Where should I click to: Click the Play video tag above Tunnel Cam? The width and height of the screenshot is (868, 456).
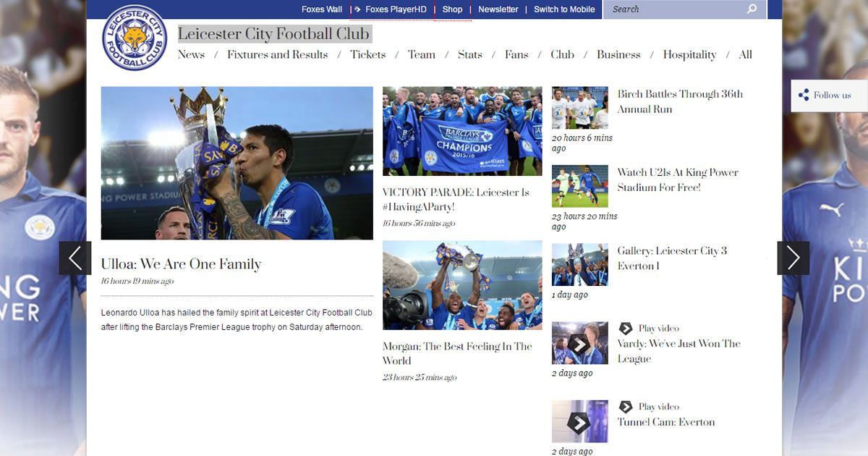click(649, 407)
